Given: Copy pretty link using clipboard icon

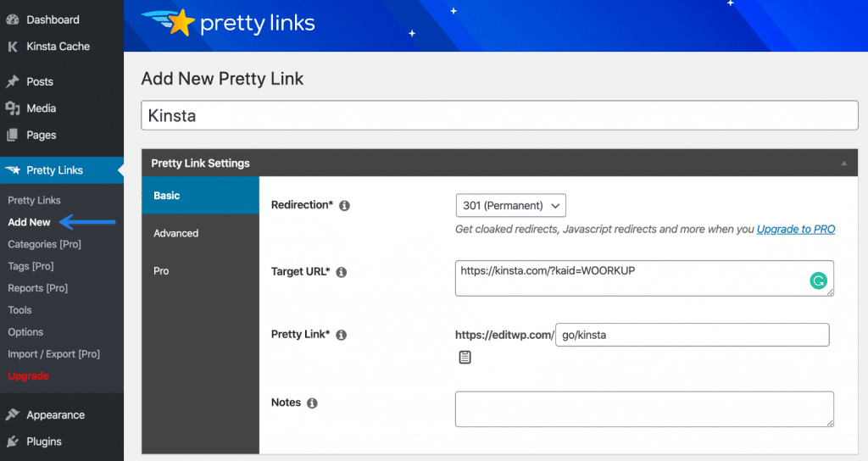Looking at the screenshot, I should point(465,358).
